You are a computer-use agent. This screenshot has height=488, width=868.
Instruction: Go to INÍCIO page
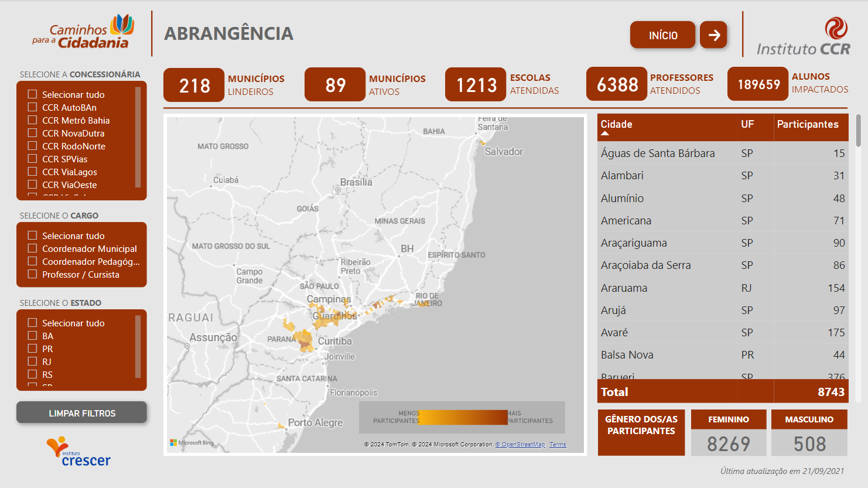click(x=663, y=35)
